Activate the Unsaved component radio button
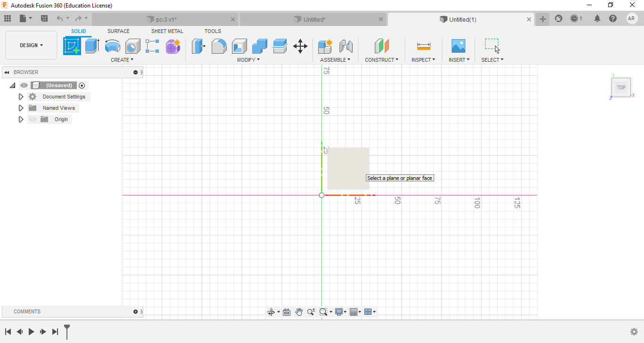 pos(82,85)
